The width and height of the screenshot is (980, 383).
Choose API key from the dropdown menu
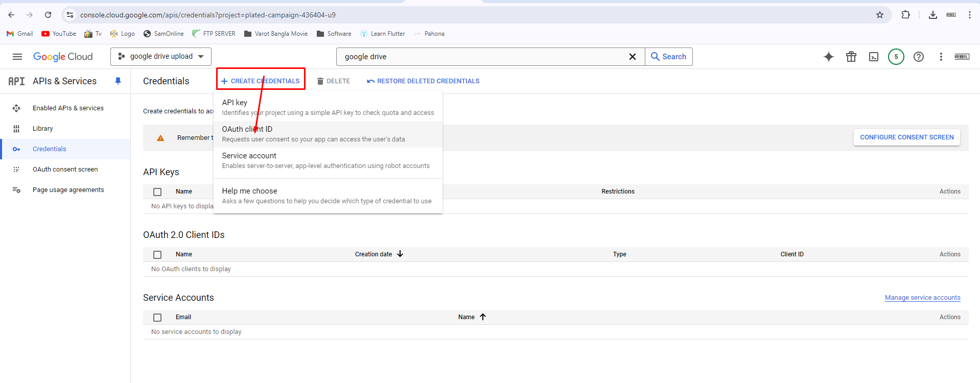pyautogui.click(x=328, y=108)
